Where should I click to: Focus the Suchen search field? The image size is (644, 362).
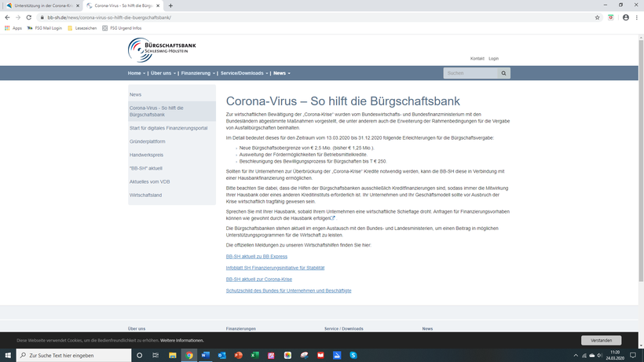point(470,73)
